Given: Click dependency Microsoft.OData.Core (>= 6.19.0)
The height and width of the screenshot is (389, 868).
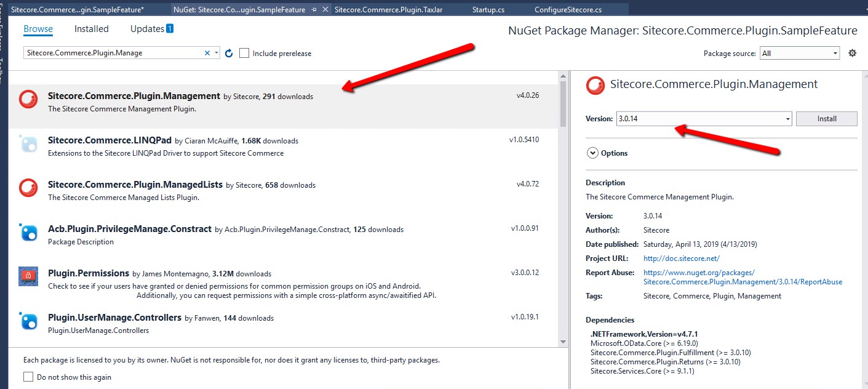Looking at the screenshot, I should point(644,343).
